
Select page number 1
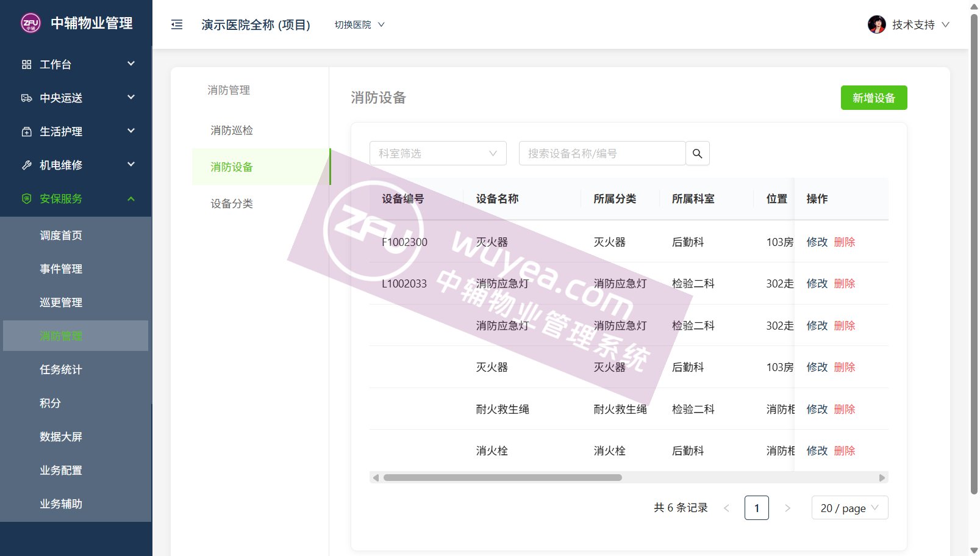click(x=757, y=508)
